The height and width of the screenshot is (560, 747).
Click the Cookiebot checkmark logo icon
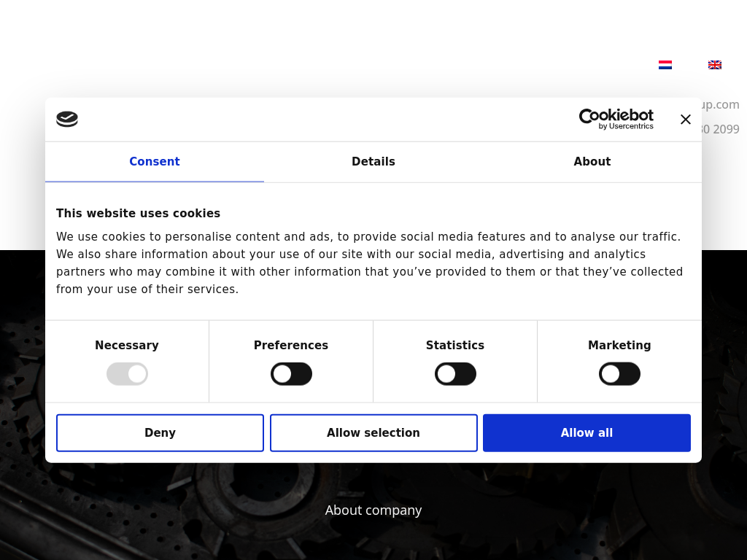67,120
